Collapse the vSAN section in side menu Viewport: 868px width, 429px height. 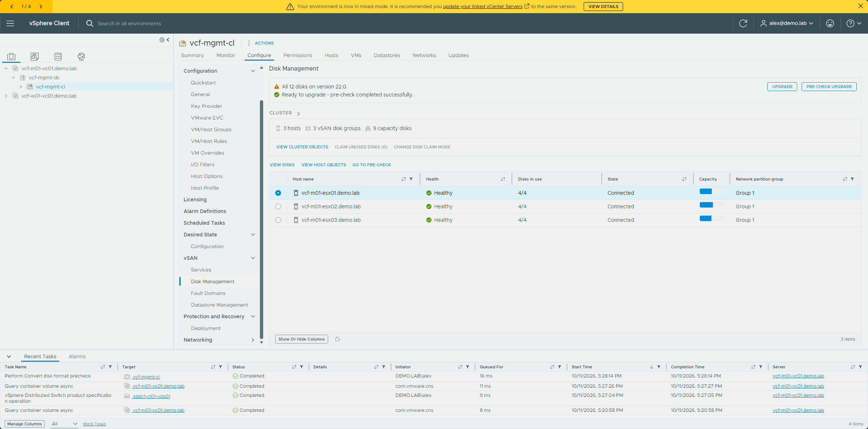(x=253, y=258)
